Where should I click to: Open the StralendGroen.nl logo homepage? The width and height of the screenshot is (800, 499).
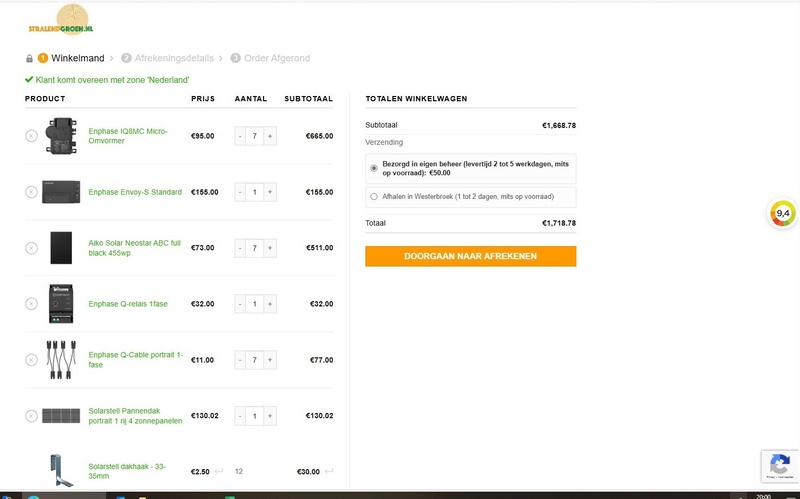(x=61, y=20)
